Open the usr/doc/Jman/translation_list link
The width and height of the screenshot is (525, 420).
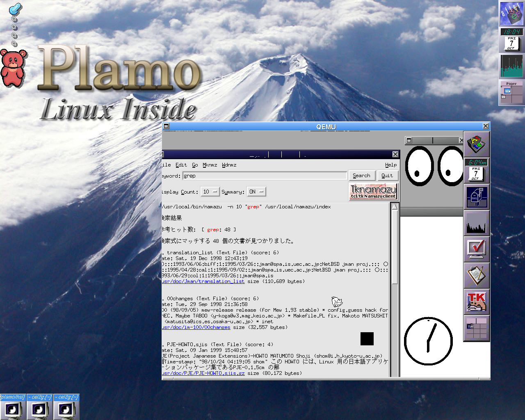[x=203, y=281]
